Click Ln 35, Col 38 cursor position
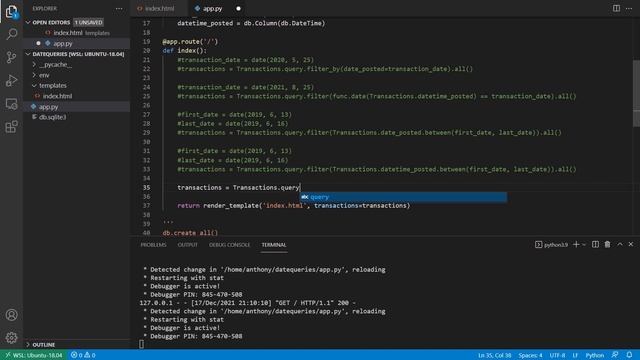The image size is (640, 360). point(494,355)
